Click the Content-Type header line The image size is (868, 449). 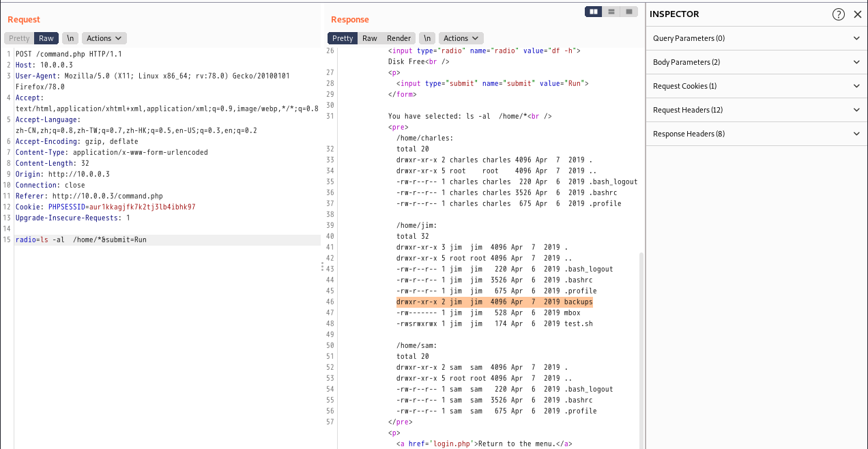tap(112, 152)
